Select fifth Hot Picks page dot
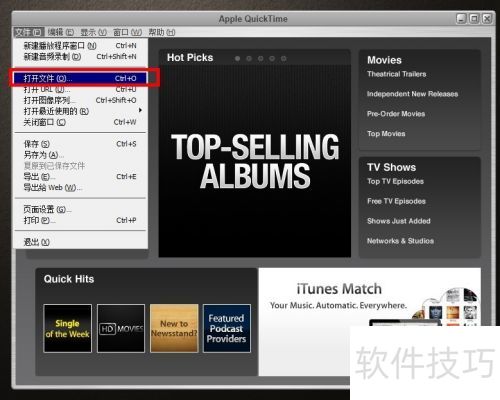The width and height of the screenshot is (500, 400). [x=284, y=59]
